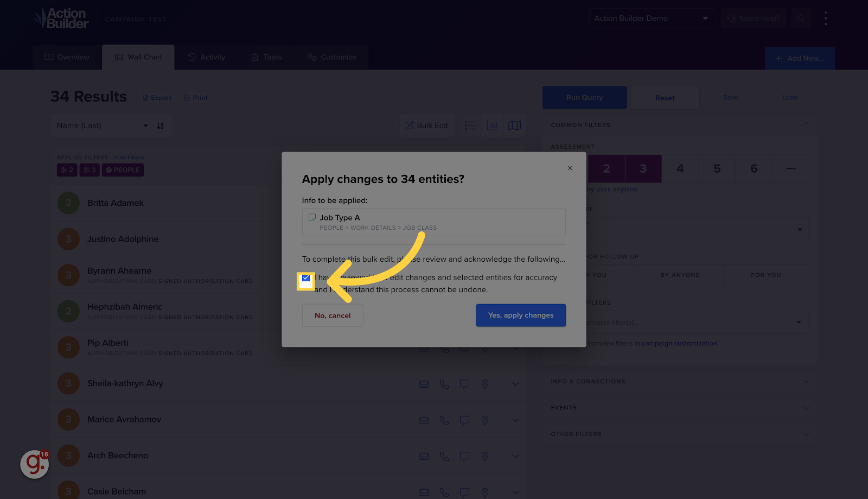Expand the Info & Connections section
The height and width of the screenshot is (499, 868).
680,382
